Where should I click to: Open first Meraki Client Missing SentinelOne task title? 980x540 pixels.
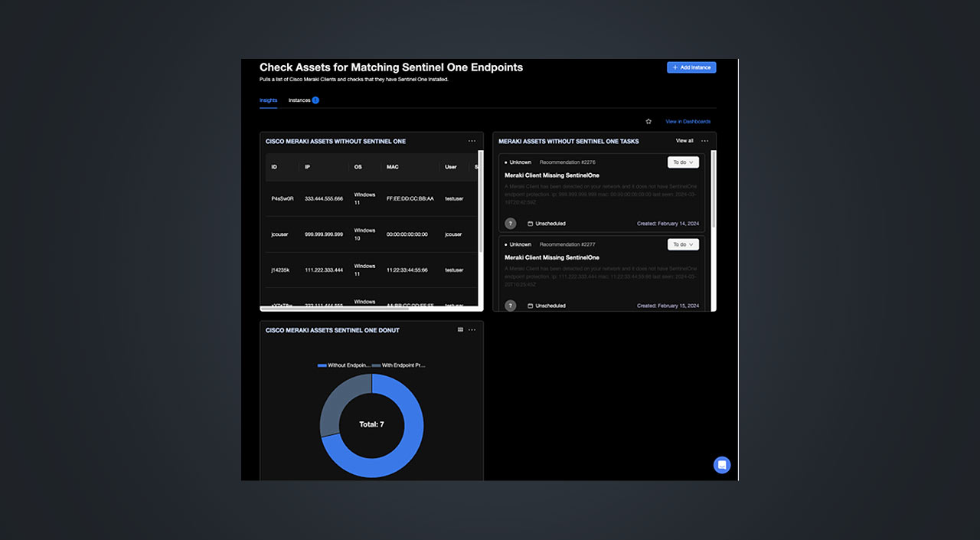pos(552,175)
